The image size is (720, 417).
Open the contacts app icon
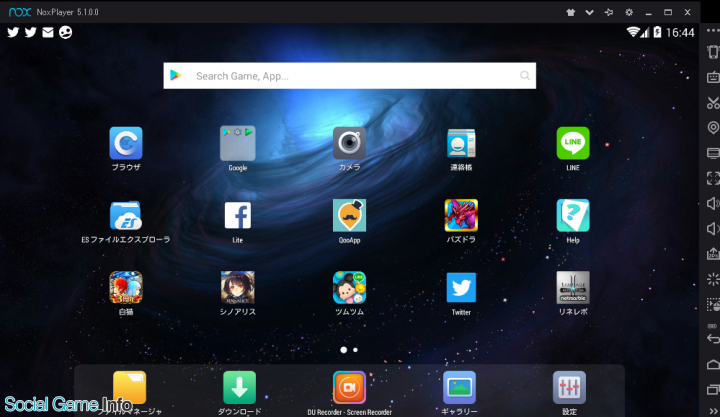point(461,143)
